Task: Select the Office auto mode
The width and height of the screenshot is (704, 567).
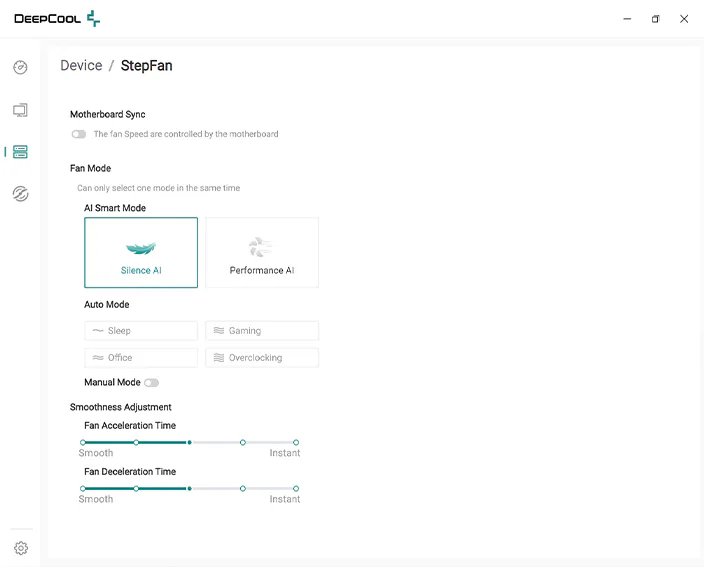Action: (x=141, y=358)
